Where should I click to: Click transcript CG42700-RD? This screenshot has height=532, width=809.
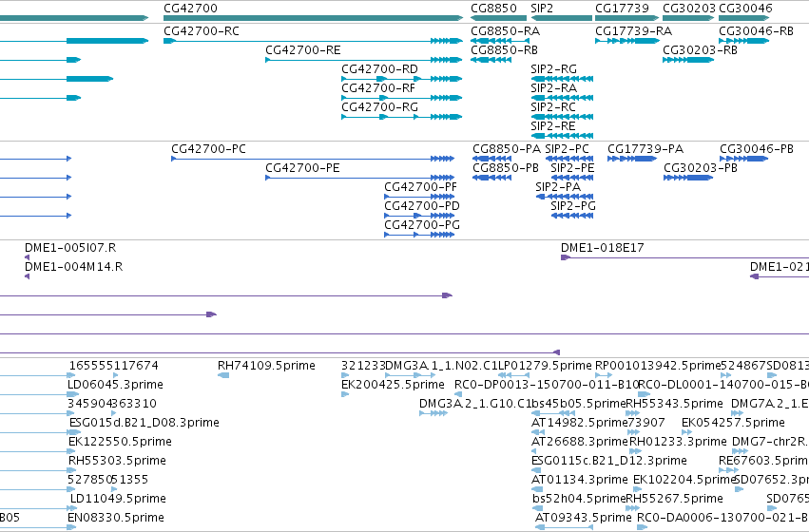(401, 79)
